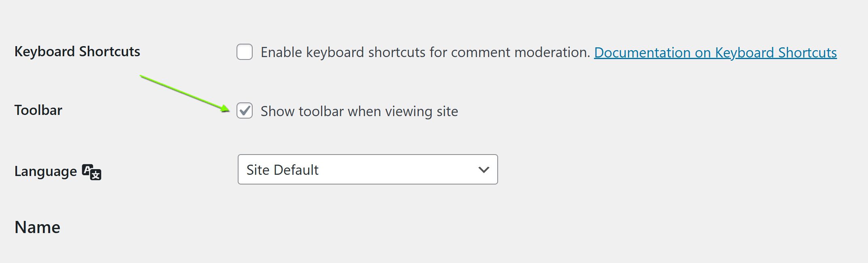This screenshot has width=868, height=263.
Task: Enable keyboard shortcuts for comment moderation checkbox
Action: (x=245, y=52)
